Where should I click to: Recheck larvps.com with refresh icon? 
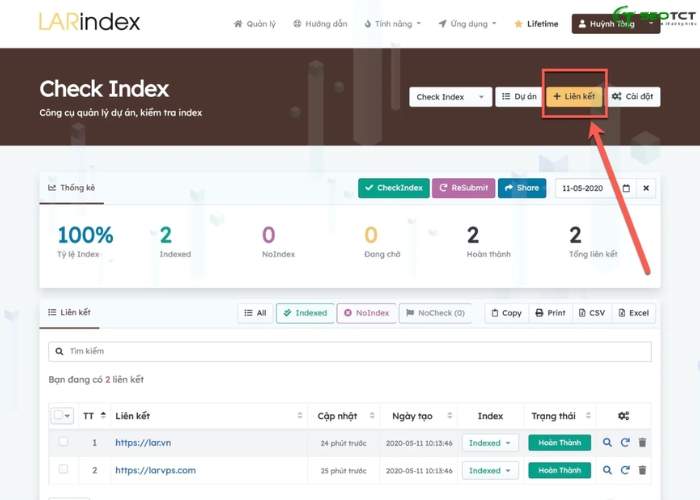coord(625,470)
